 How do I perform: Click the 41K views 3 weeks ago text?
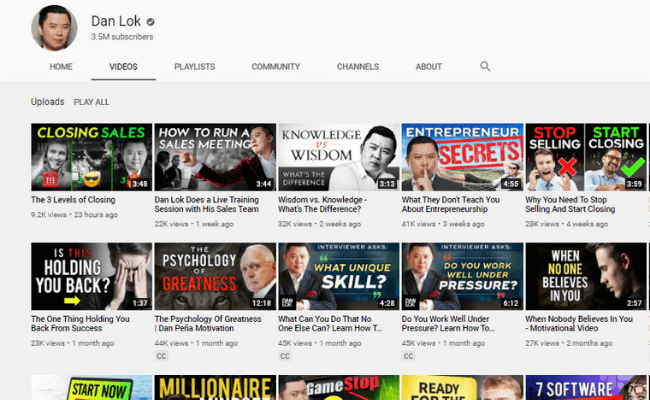[443, 224]
